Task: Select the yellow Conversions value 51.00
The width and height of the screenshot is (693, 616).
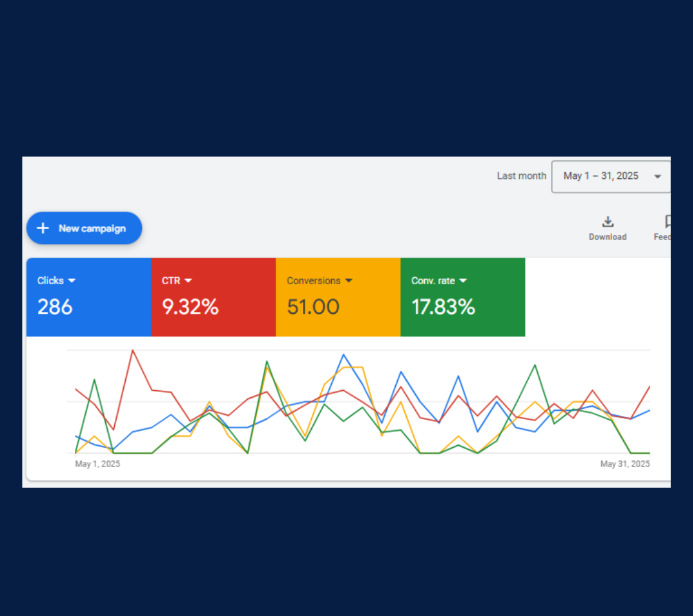Action: pos(313,307)
